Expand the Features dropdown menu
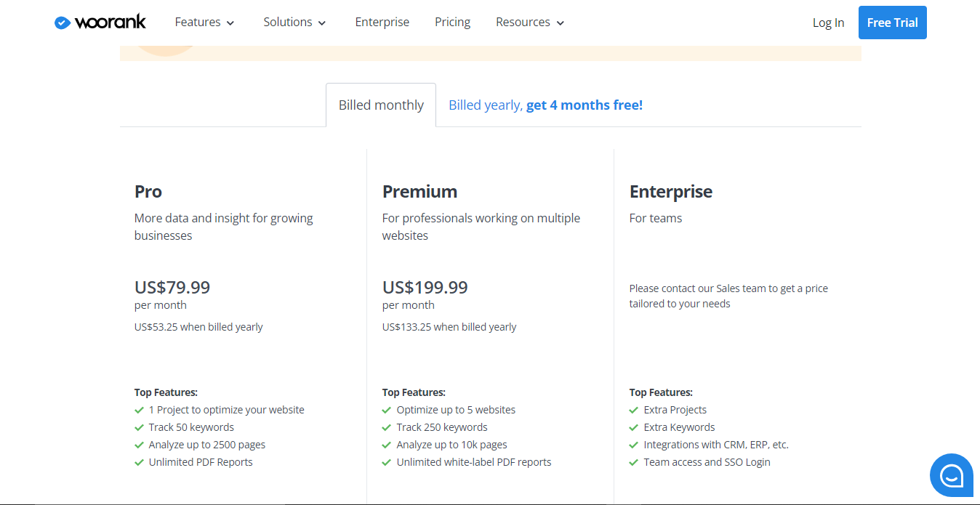Screen dimensions: 980x505 pyautogui.click(x=204, y=23)
